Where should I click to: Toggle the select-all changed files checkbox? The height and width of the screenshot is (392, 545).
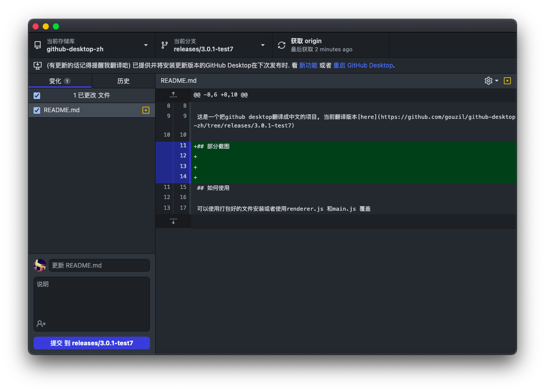pyautogui.click(x=37, y=95)
